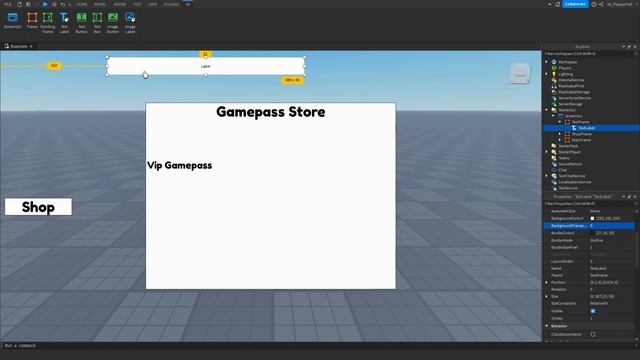
Task: Open the Explorer filter dropdown arrow
Action: (x=636, y=54)
